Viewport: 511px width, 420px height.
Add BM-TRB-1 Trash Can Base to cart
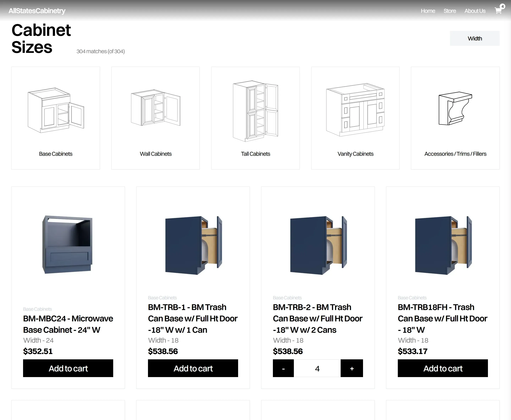[x=193, y=368]
